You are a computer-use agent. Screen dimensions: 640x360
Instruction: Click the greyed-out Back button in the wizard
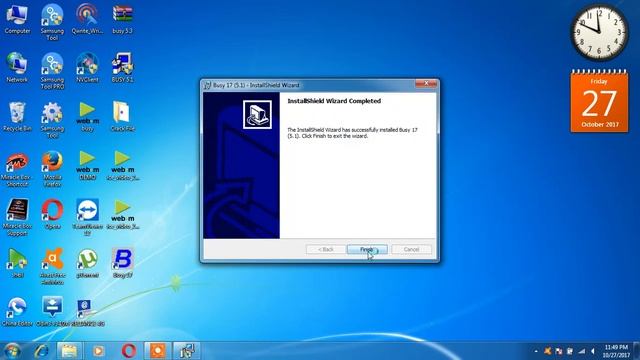point(326,249)
